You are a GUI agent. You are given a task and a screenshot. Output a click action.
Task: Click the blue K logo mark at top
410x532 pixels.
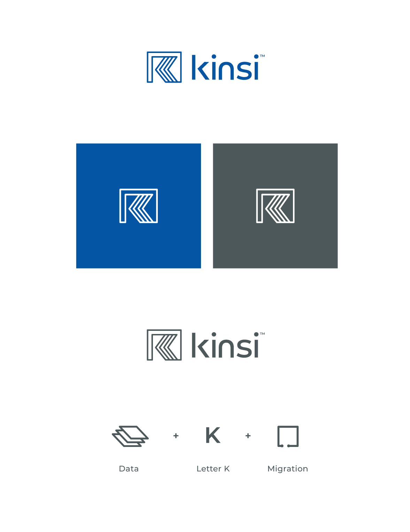[164, 67]
